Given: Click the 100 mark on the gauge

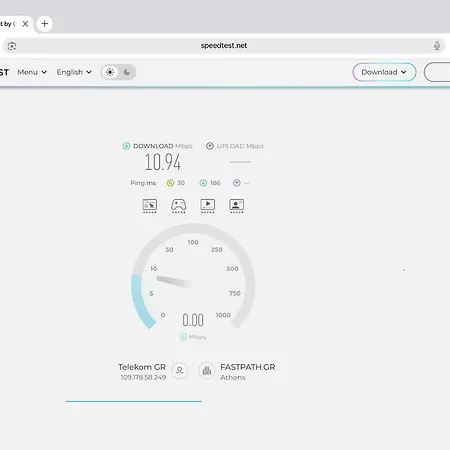Looking at the screenshot, I should coord(193,242).
